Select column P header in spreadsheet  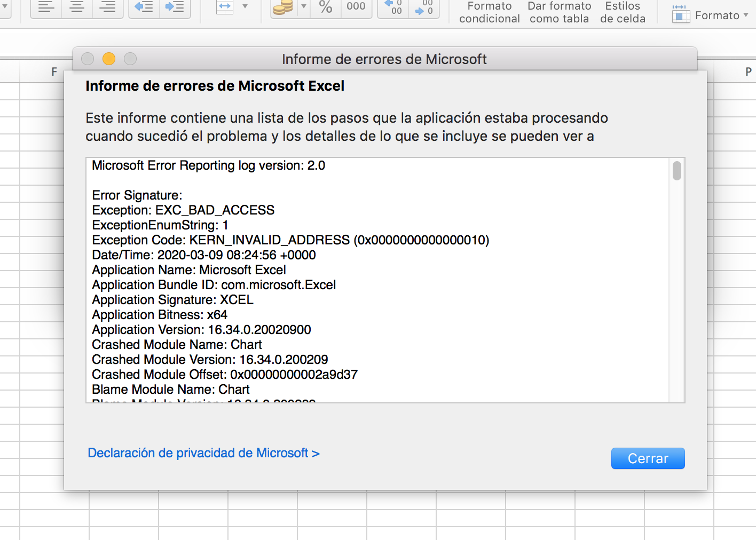[749, 72]
